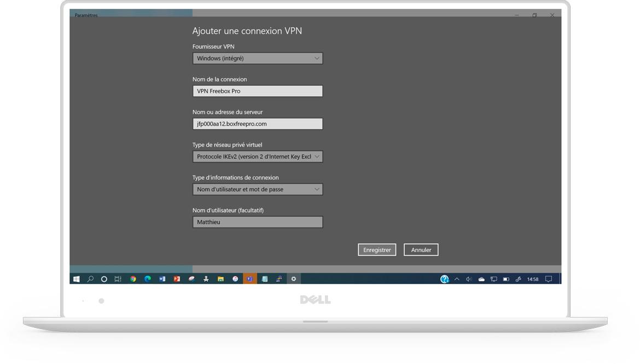This screenshot has height=364, width=640.
Task: Click the Nom de la connexion field
Action: (x=258, y=91)
